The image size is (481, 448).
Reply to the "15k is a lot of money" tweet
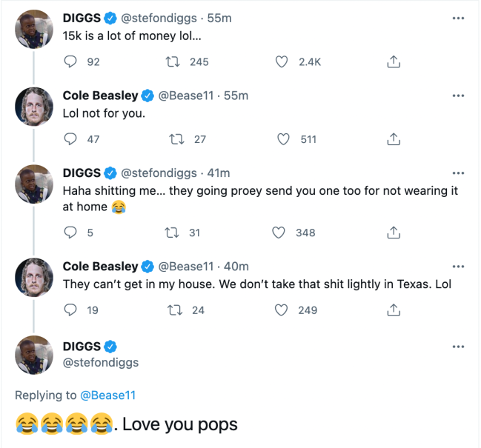[71, 62]
